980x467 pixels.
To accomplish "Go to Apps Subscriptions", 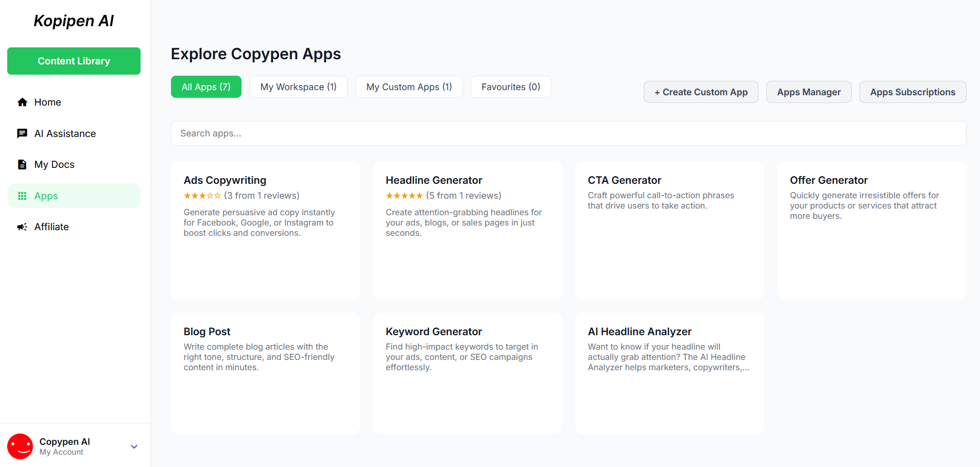I will pos(913,92).
